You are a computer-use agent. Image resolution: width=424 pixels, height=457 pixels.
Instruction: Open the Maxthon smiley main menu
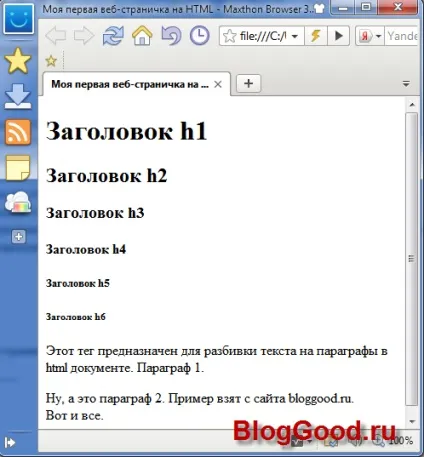pos(18,18)
